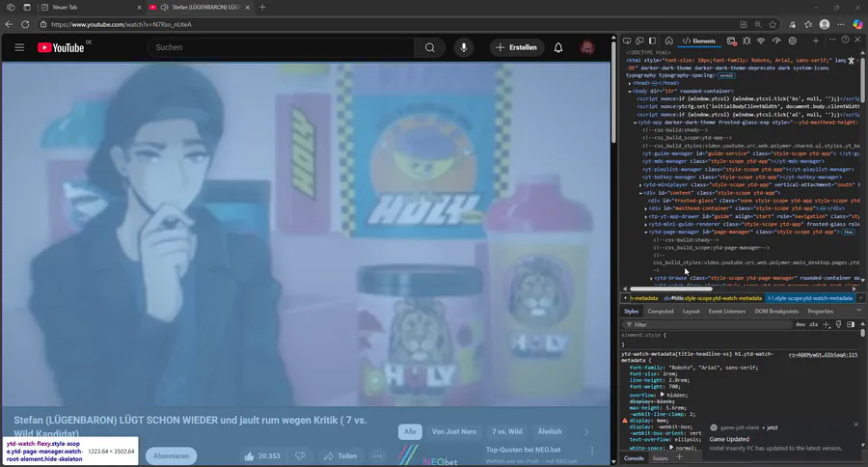Open the DOM Breakpoints tab
868x467 pixels.
pos(776,312)
